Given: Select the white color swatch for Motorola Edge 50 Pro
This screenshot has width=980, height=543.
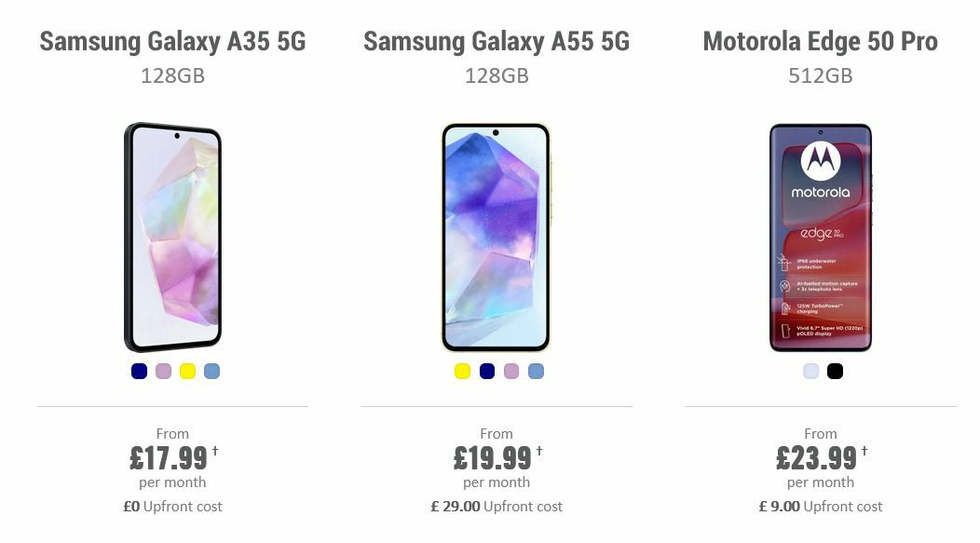Looking at the screenshot, I should tap(808, 371).
